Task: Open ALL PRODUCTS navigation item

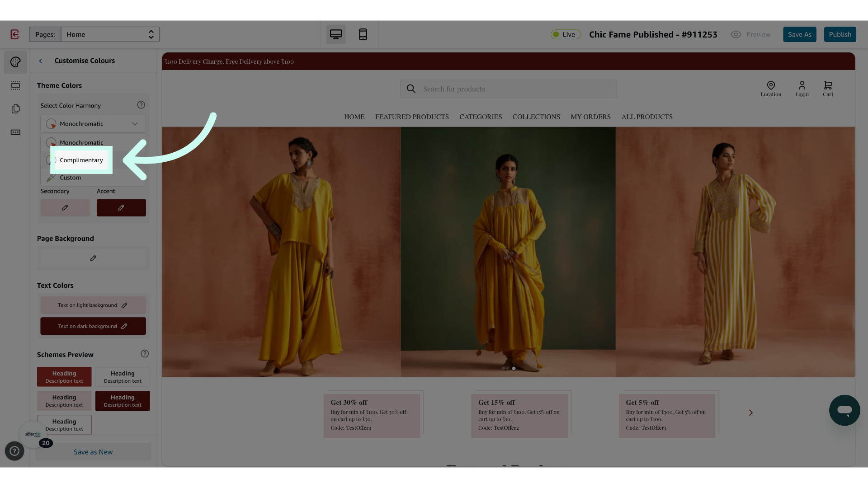Action: pyautogui.click(x=647, y=117)
